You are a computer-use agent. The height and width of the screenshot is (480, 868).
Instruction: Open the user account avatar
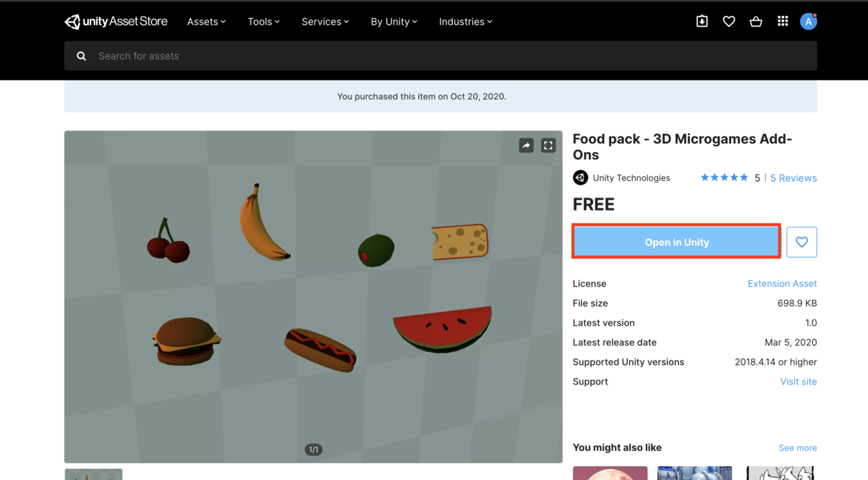808,22
